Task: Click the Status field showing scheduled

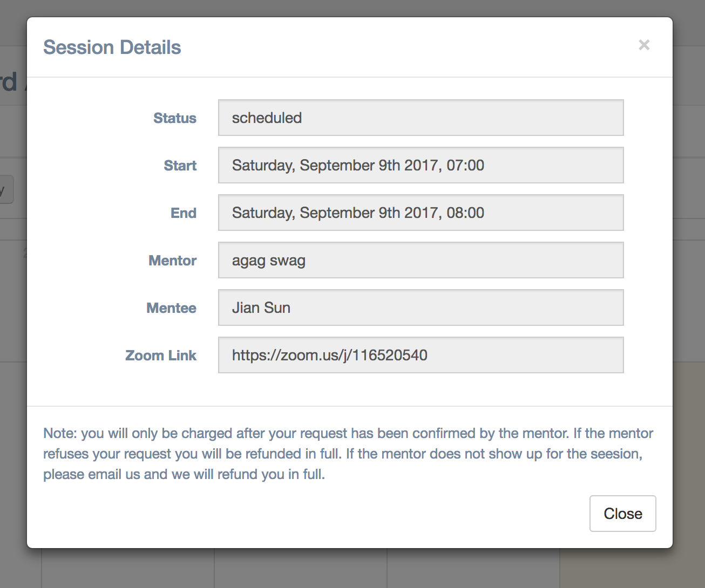Action: coord(421,118)
